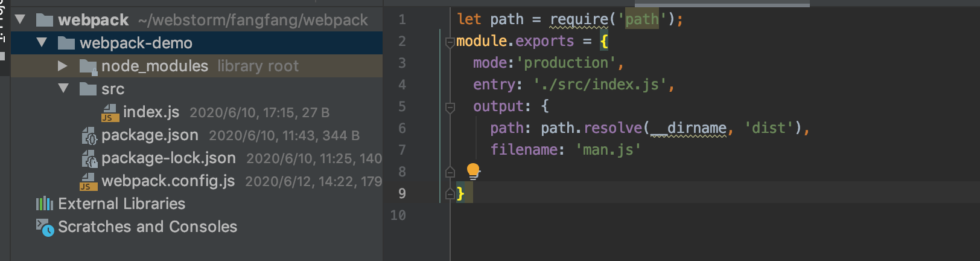This screenshot has height=261, width=980.
Task: Collapse the src folder arrow
Action: pyautogui.click(x=63, y=89)
